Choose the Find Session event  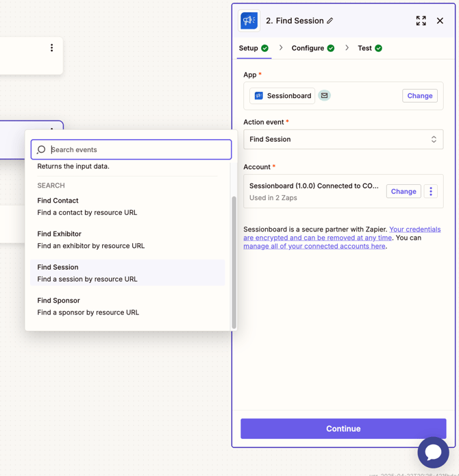click(x=127, y=273)
